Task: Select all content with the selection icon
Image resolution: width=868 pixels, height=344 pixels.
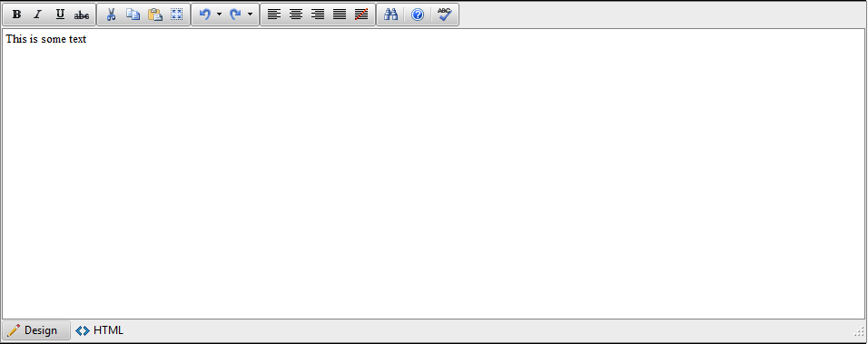Action: click(x=176, y=15)
